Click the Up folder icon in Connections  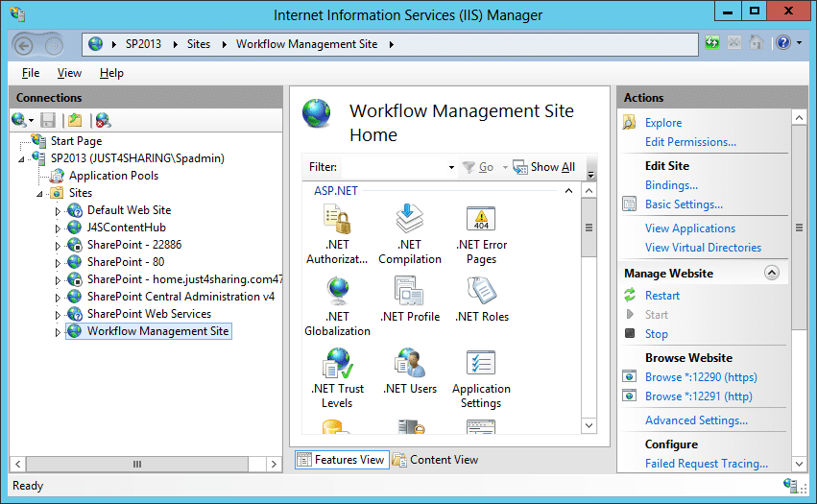tap(75, 120)
